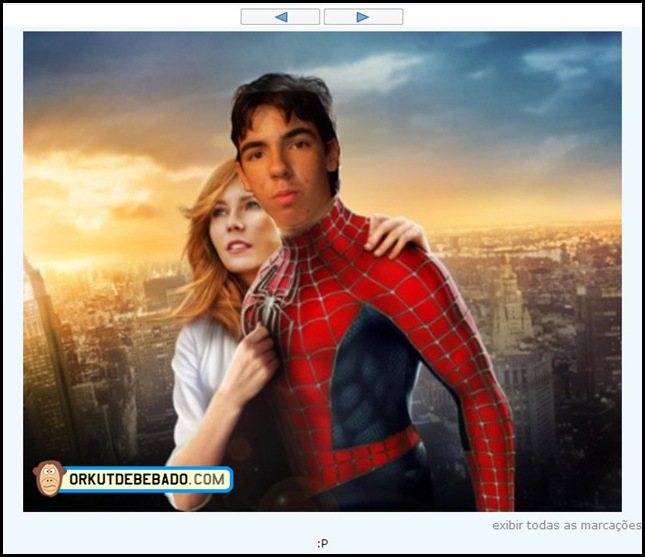Advance to the next photo with the right arrow

(363, 17)
